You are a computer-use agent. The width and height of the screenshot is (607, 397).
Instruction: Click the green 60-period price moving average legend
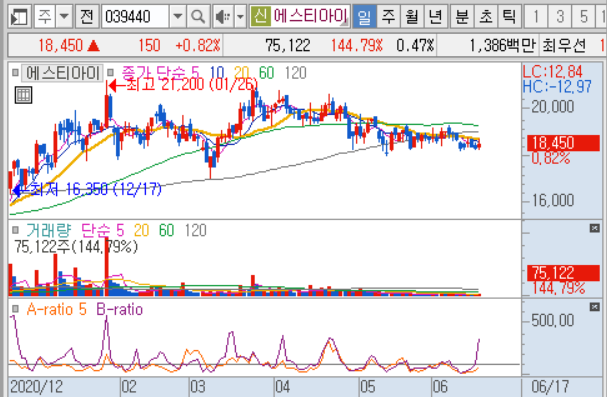(x=266, y=72)
